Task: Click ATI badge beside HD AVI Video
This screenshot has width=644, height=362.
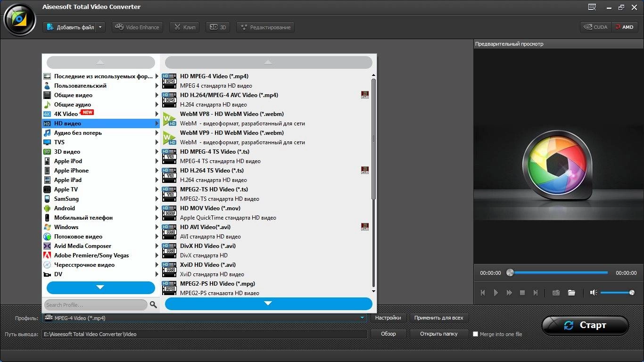Action: [364, 227]
